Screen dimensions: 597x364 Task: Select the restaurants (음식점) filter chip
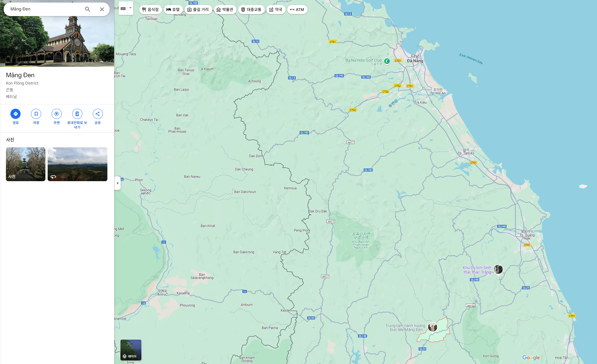click(x=151, y=10)
